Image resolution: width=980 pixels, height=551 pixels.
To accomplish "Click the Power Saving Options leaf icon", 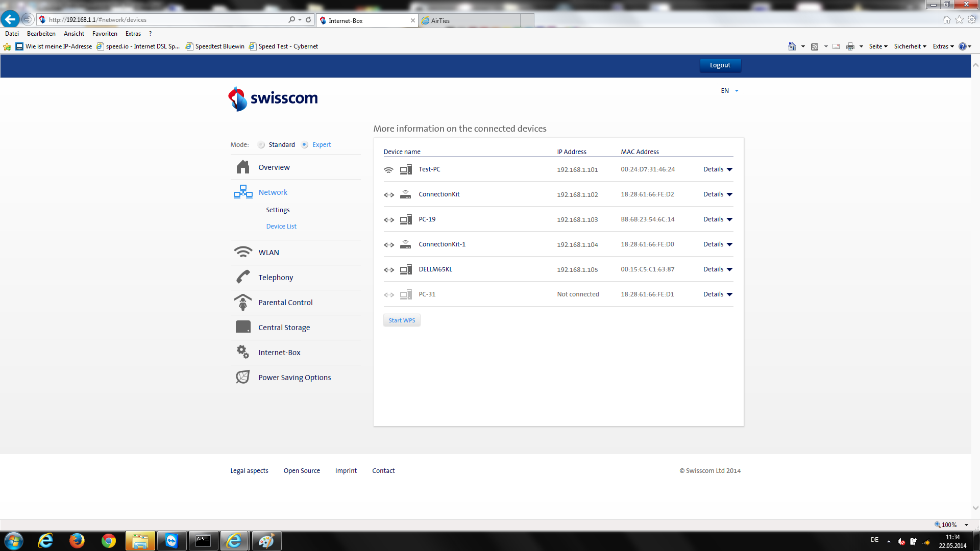I will tap(243, 377).
